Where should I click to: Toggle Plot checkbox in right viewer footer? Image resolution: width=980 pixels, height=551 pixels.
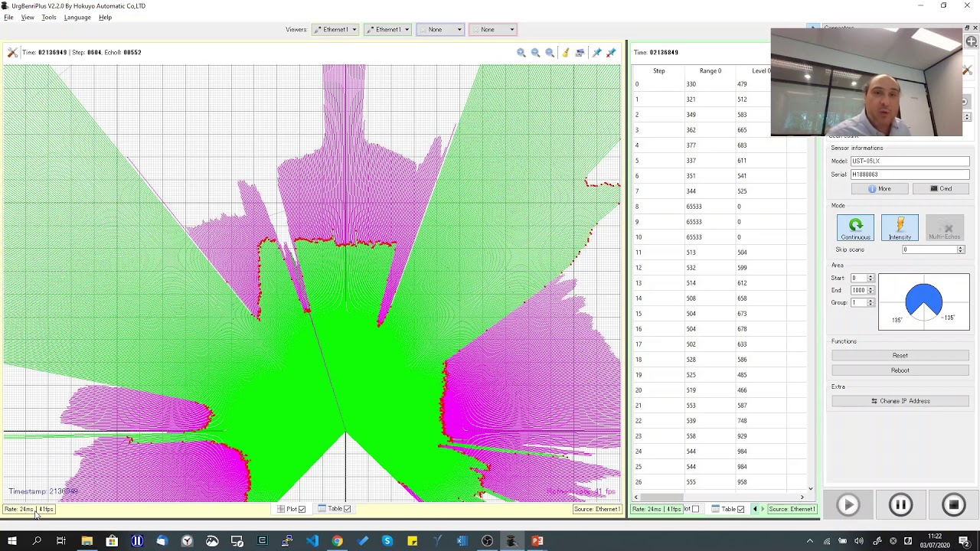click(x=695, y=509)
